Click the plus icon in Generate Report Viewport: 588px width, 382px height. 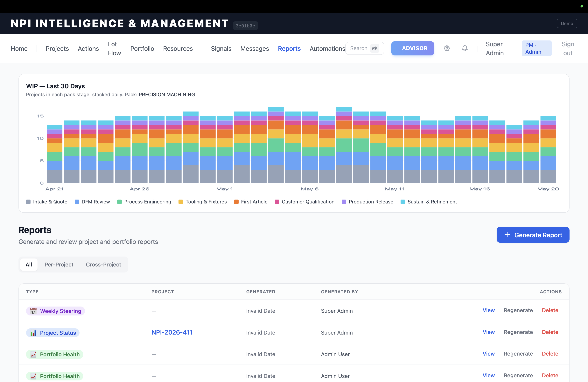tap(507, 235)
